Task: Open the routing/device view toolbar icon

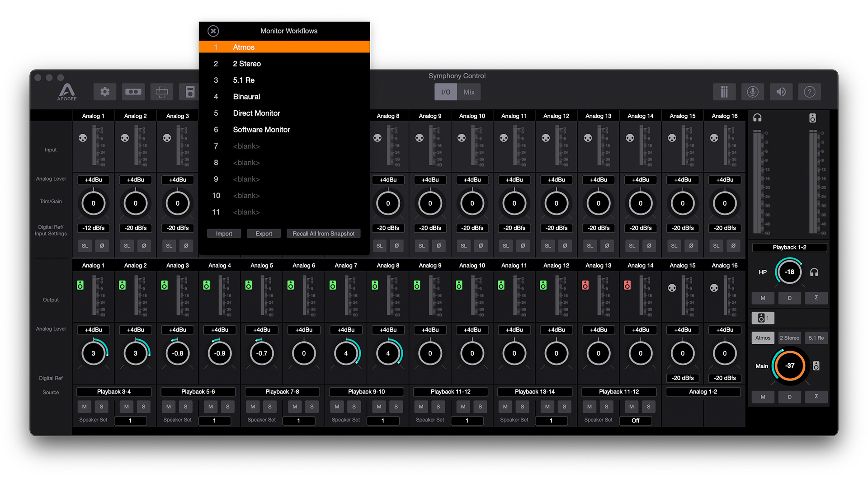Action: point(161,92)
